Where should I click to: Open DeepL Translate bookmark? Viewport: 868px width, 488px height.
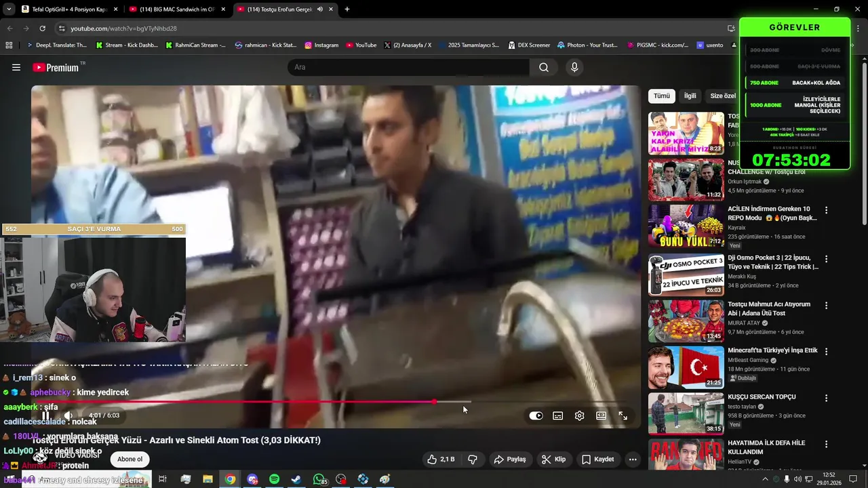point(56,45)
